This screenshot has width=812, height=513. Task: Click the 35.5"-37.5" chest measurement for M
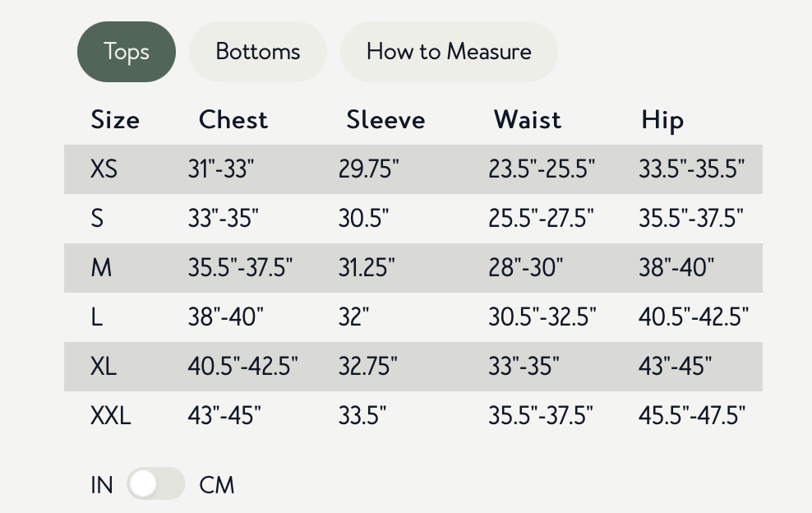[240, 268]
